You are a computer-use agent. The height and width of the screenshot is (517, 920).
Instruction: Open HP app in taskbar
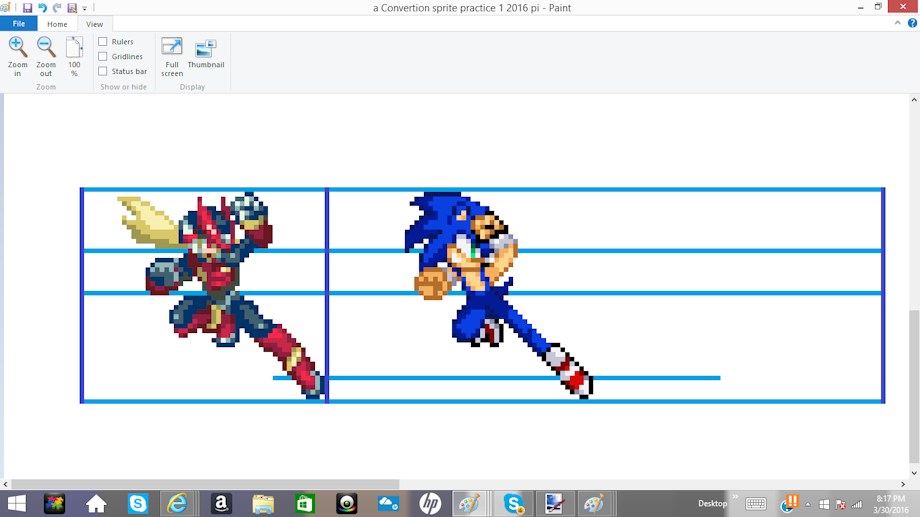coord(430,504)
